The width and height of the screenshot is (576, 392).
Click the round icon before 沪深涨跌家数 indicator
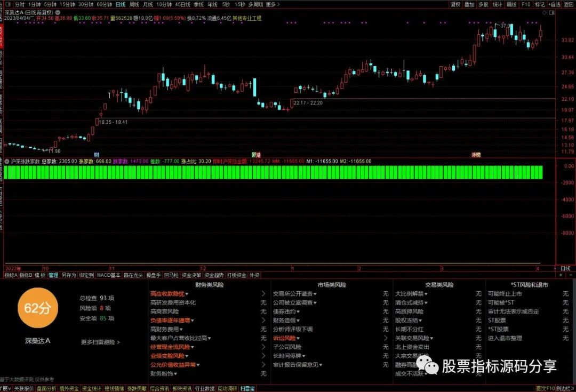(7, 161)
